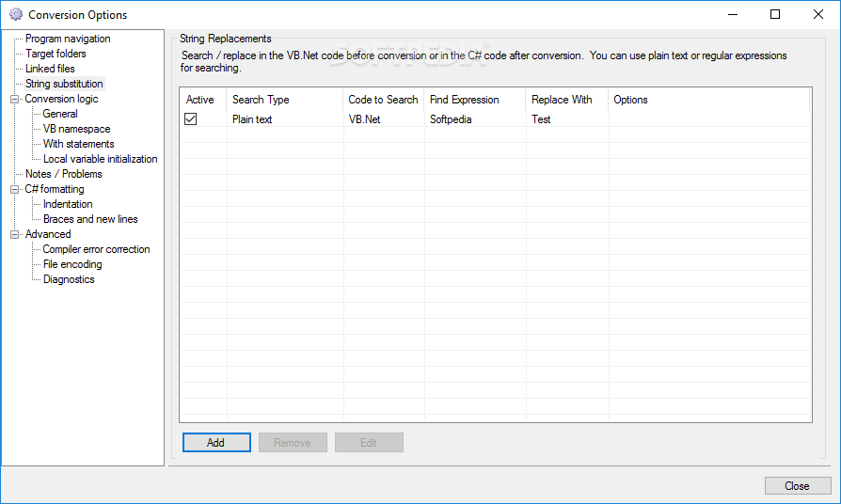
Task: Maximize the Conversion Options window
Action: 775,14
